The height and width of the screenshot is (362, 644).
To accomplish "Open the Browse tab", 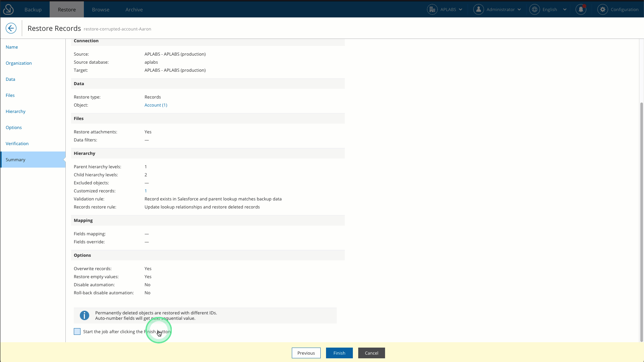I will [101, 9].
